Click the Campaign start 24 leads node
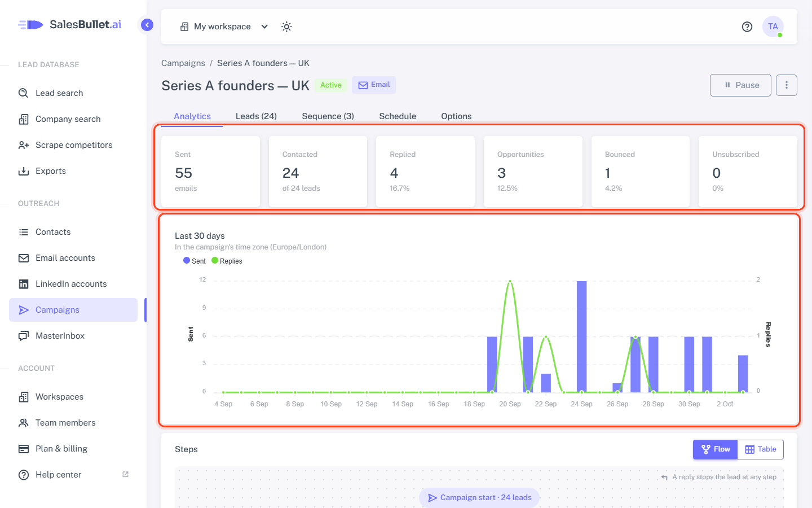This screenshot has width=812, height=508. (x=479, y=498)
